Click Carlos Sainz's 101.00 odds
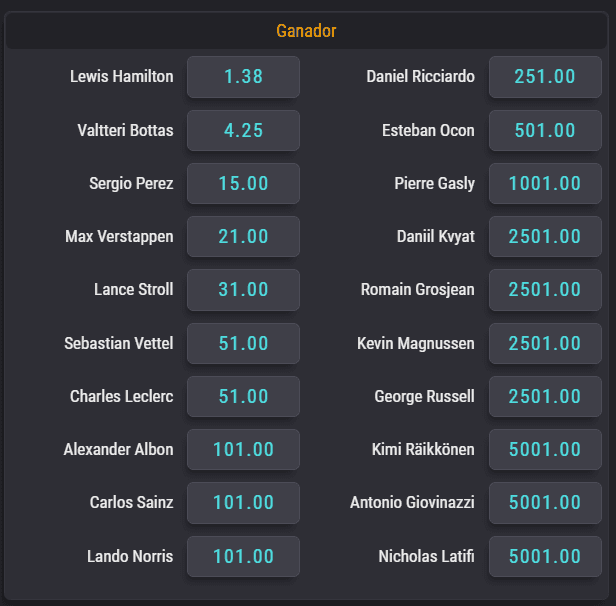 pyautogui.click(x=243, y=503)
